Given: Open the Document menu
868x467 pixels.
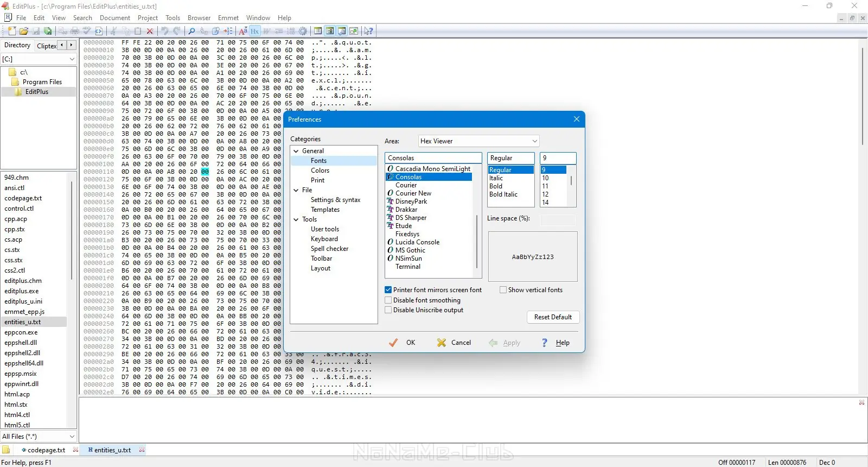Looking at the screenshot, I should (x=114, y=18).
